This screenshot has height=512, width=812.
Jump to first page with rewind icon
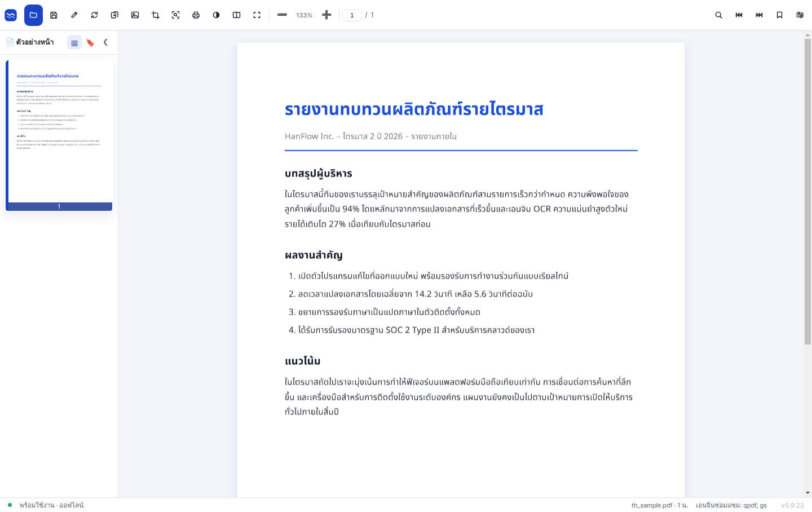[739, 15]
